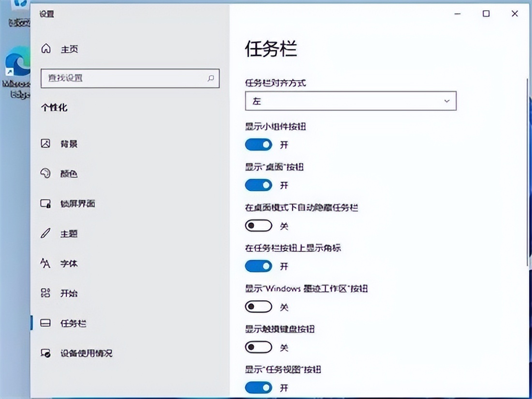Viewport: 532px width, 399px height.
Task: Click the chevron arrow of alignment combo box
Action: 446,101
